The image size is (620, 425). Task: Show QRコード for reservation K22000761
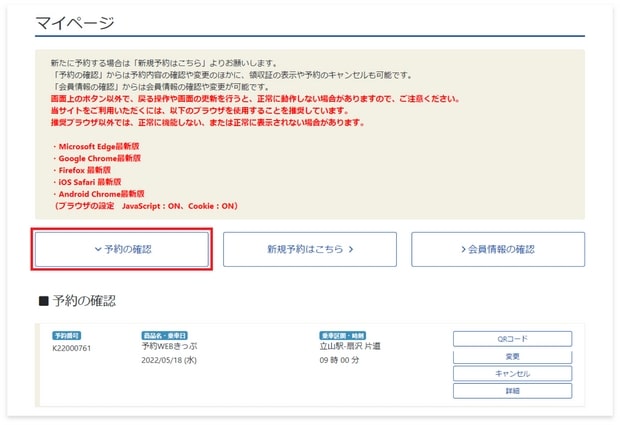[512, 339]
